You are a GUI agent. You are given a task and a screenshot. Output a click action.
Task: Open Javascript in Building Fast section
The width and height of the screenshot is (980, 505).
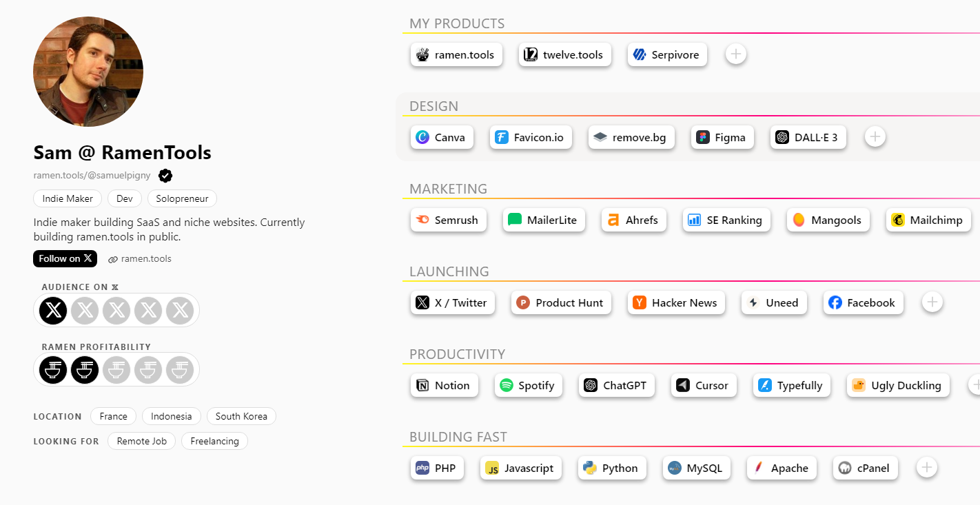(521, 468)
